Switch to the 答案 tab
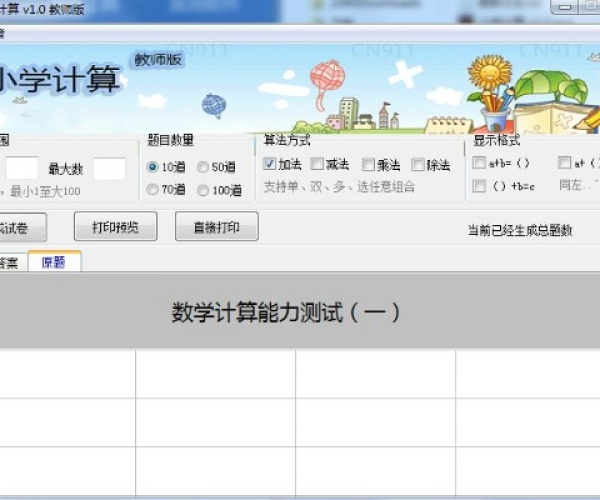 tap(13, 263)
